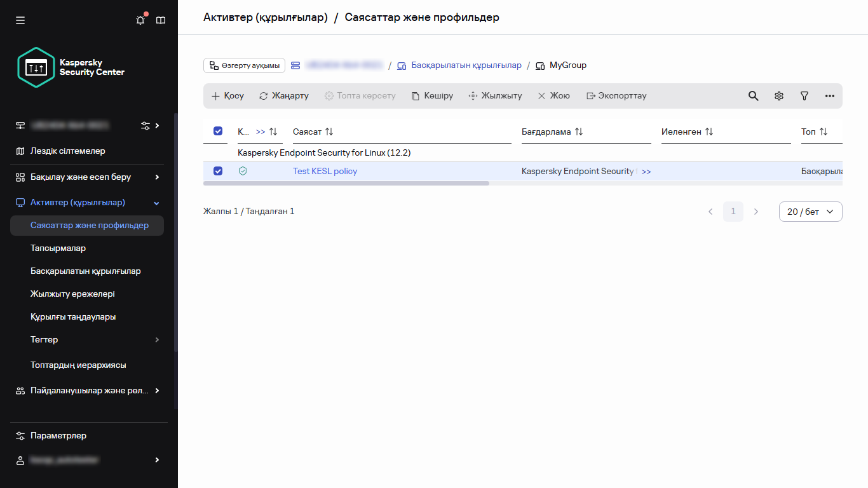
Task: Open the three-dot more actions menu
Action: [829, 96]
